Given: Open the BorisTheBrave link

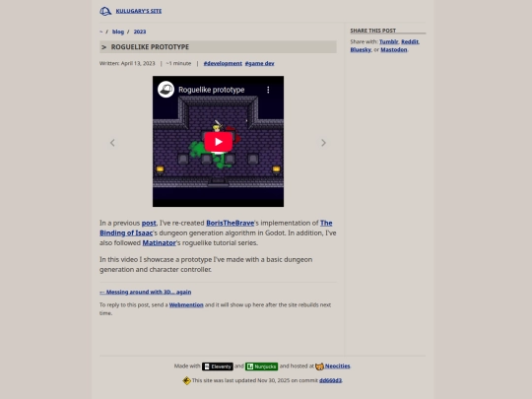Looking at the screenshot, I should [x=230, y=224].
